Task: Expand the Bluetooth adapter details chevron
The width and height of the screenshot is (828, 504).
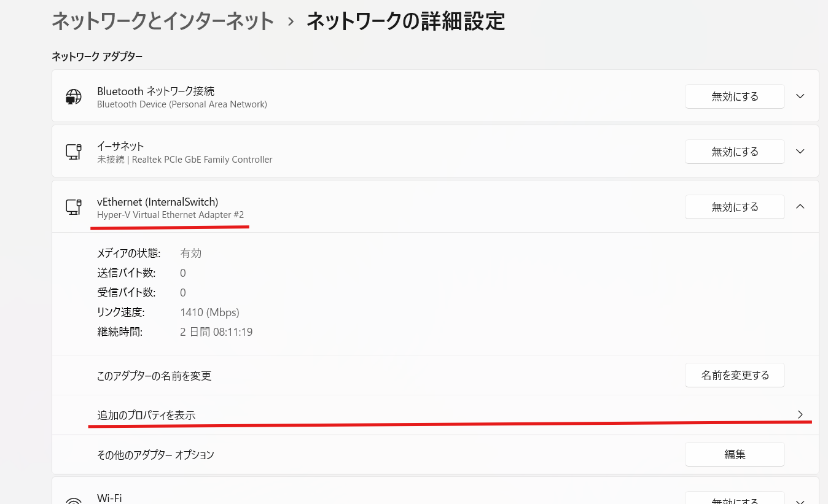Action: pos(800,96)
